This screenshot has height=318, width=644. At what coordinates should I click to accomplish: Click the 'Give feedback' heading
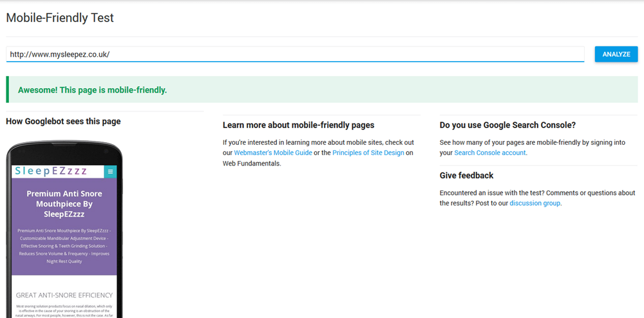[x=466, y=176]
